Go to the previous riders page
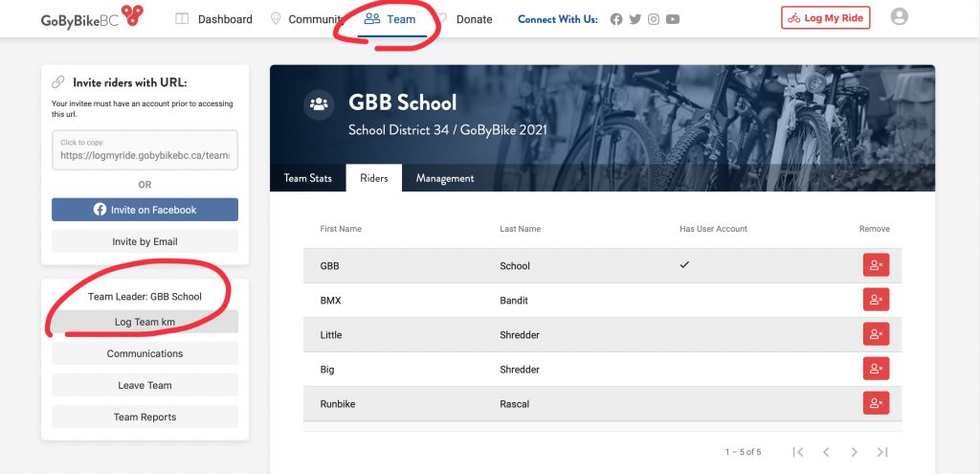This screenshot has height=474, width=980. pyautogui.click(x=826, y=452)
